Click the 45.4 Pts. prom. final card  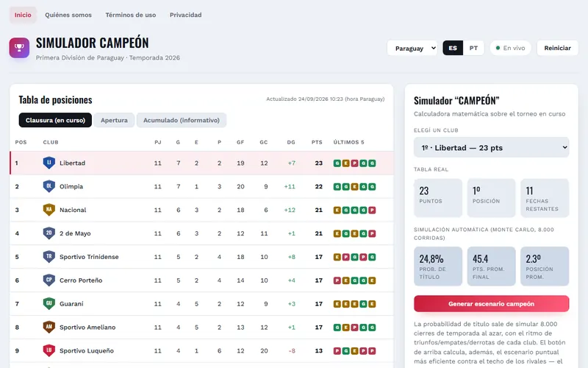(x=491, y=266)
